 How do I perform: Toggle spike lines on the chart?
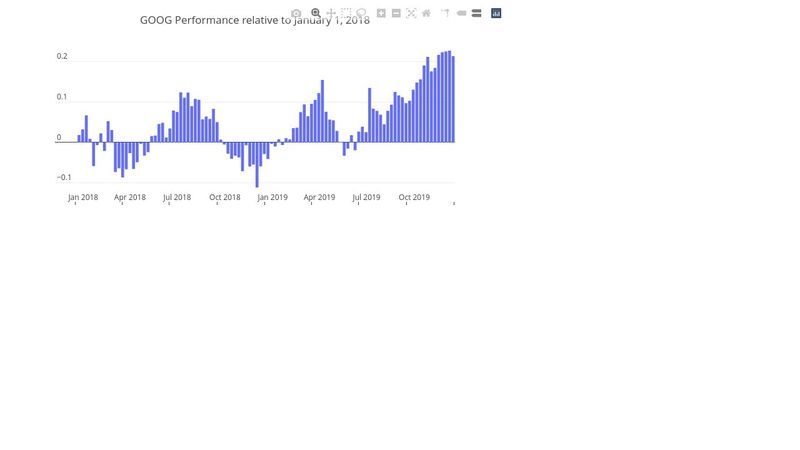[x=446, y=13]
